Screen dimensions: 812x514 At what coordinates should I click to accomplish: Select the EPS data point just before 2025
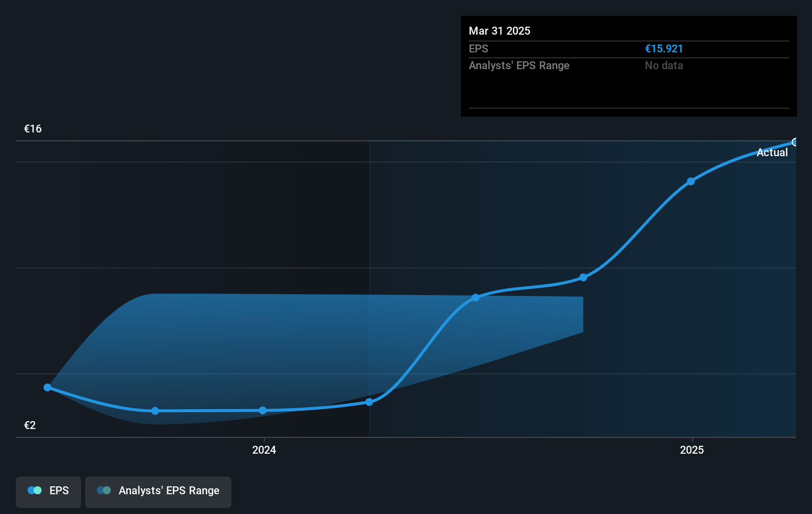tap(691, 181)
